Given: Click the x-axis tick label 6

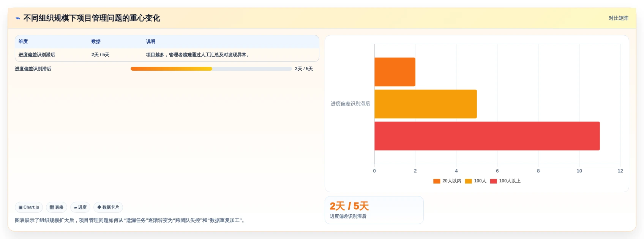Looking at the screenshot, I should 497,171.
